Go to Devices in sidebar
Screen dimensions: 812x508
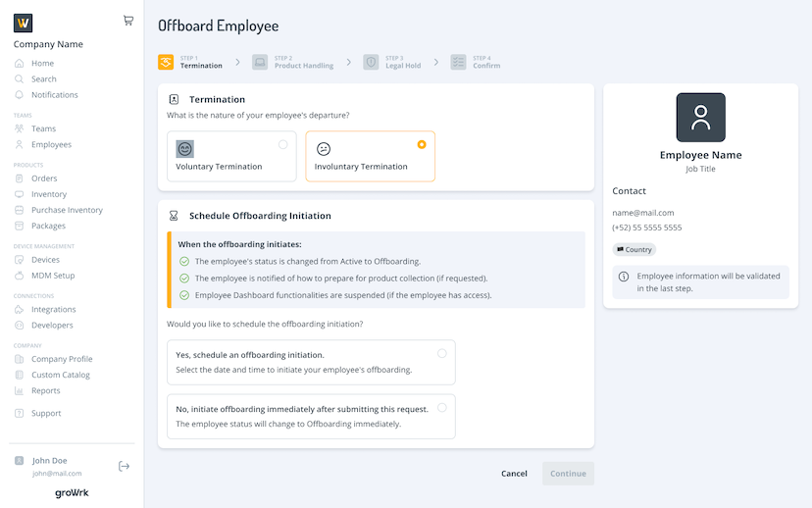45,260
